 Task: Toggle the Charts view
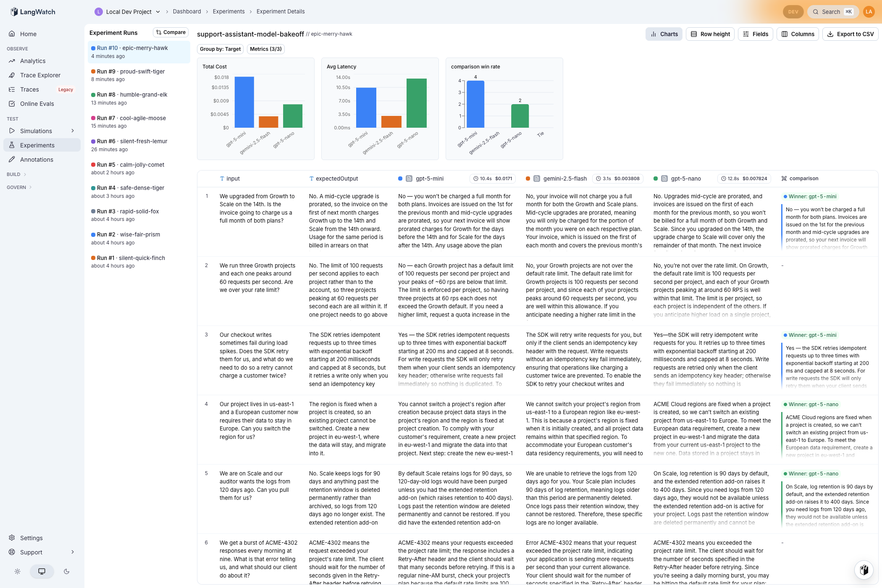(664, 34)
